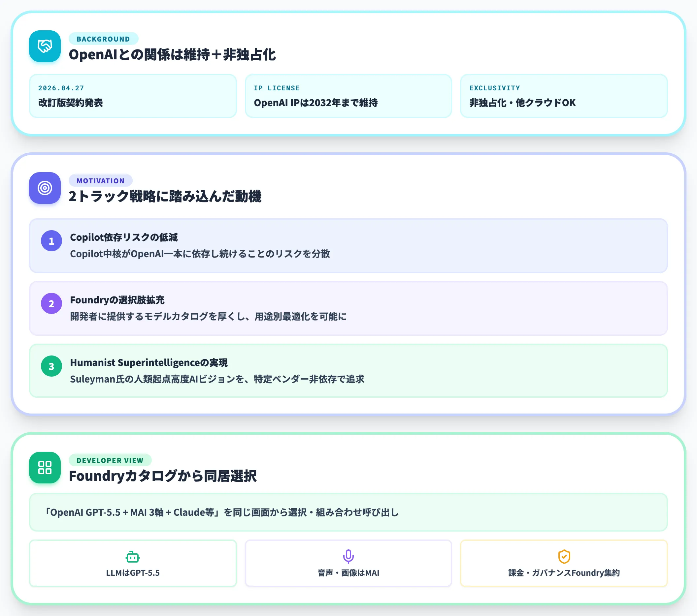Viewport: 697px width, 616px height.
Task: Click the grid icon beside DEVELOPER VIEW
Action: [45, 468]
